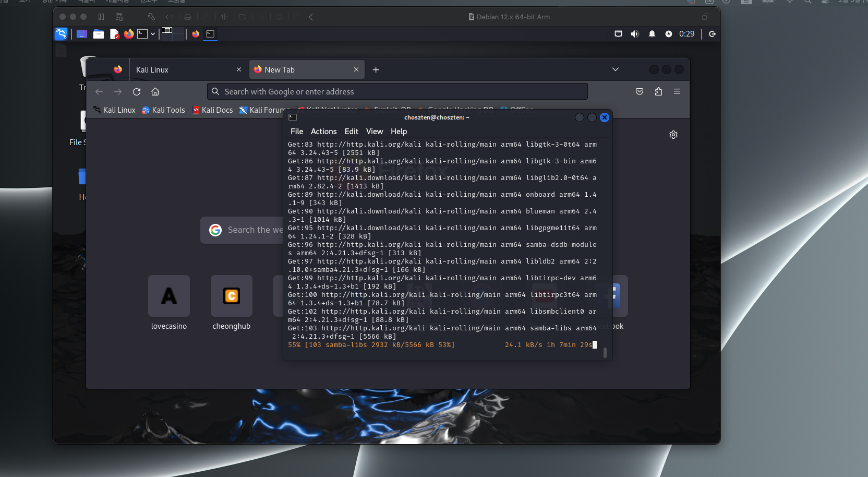Collapse the VM toolbar with left chevron

311,17
